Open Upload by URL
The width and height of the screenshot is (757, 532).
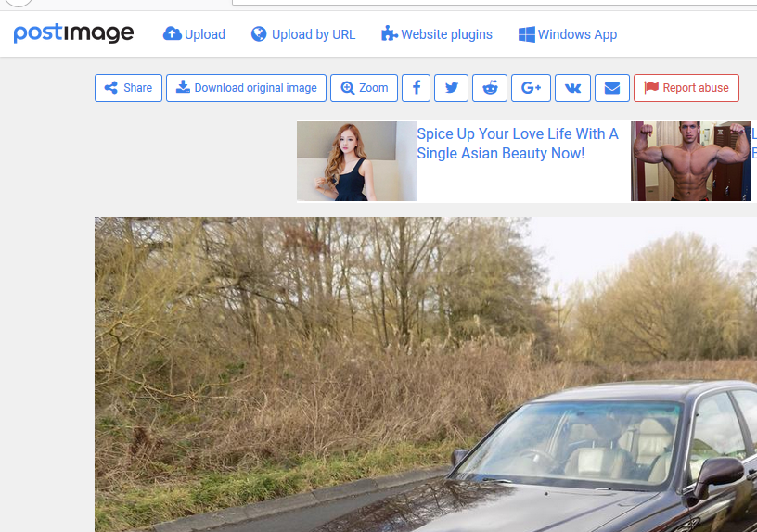(x=303, y=34)
